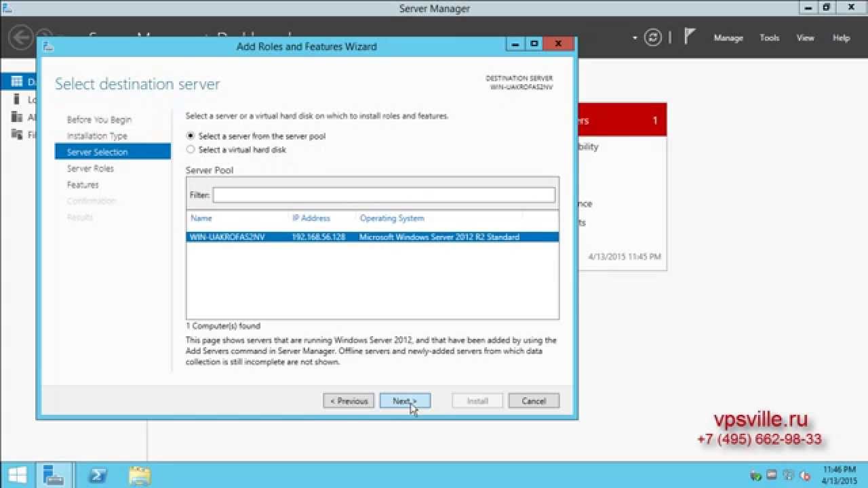
Task: Select All Servers icon in sidebar
Action: (x=17, y=117)
